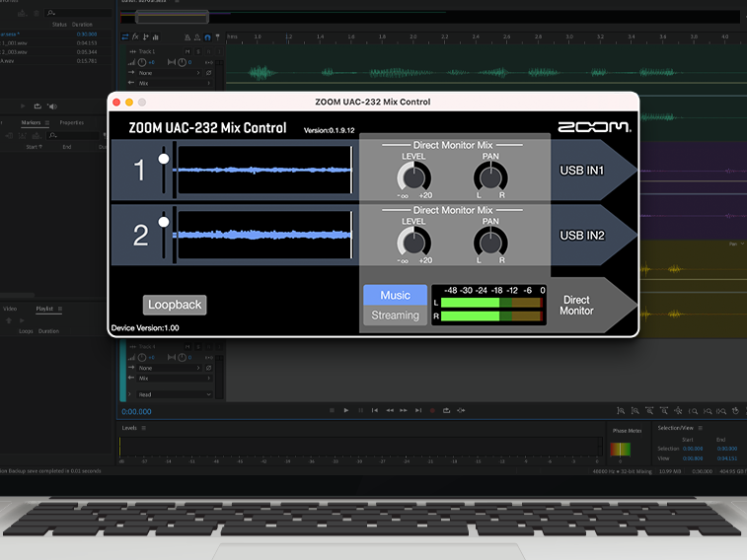
Task: Toggle the metronome icon in Audition
Action: (x=187, y=37)
